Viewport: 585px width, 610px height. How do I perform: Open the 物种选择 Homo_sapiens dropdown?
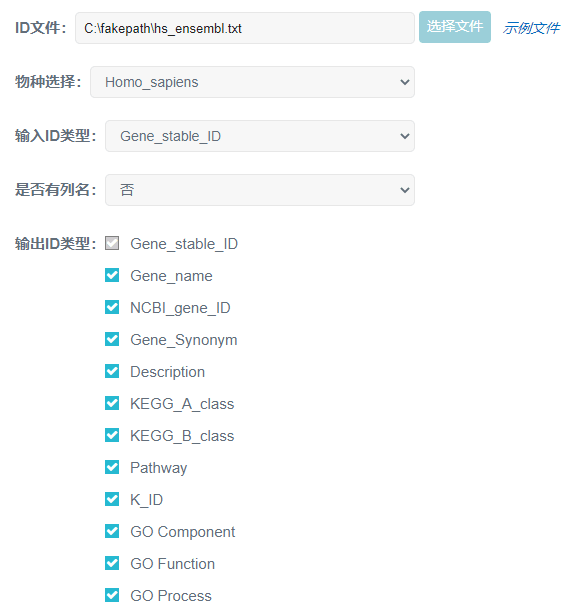point(252,82)
